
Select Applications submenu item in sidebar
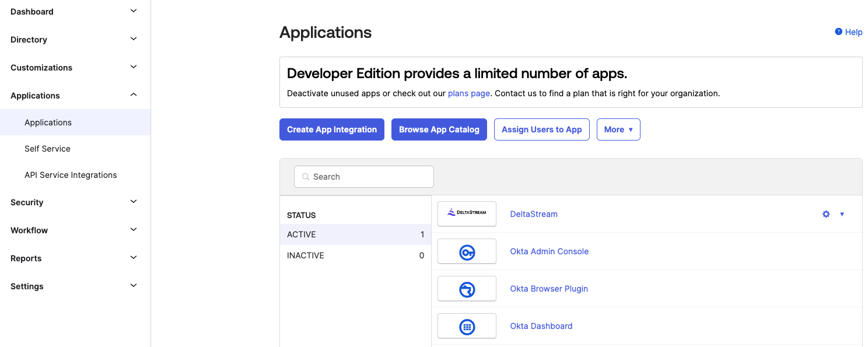(x=75, y=122)
